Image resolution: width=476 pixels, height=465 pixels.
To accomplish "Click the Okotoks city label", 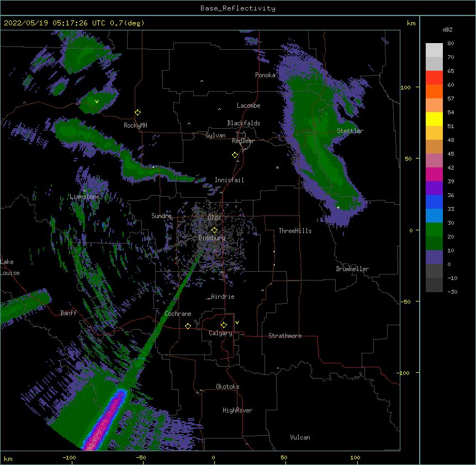I will (228, 387).
